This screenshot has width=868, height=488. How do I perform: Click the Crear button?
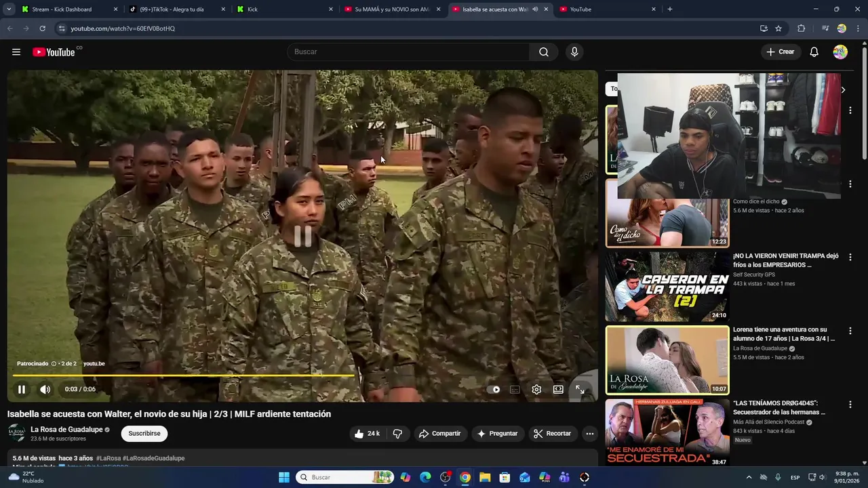[781, 52]
